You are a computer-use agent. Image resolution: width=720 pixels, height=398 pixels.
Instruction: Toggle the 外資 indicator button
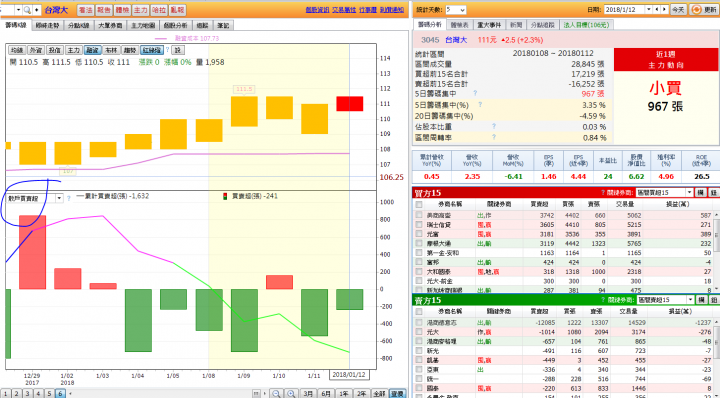coord(36,50)
